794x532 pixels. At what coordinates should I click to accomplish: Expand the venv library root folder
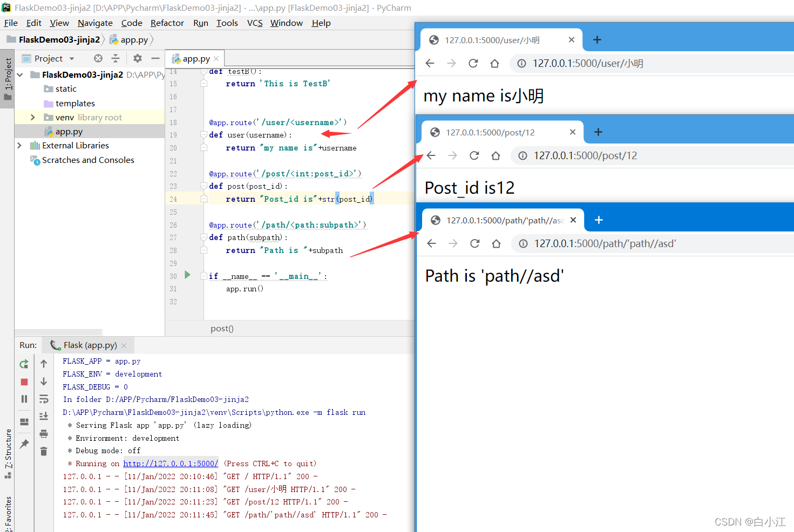coord(32,117)
